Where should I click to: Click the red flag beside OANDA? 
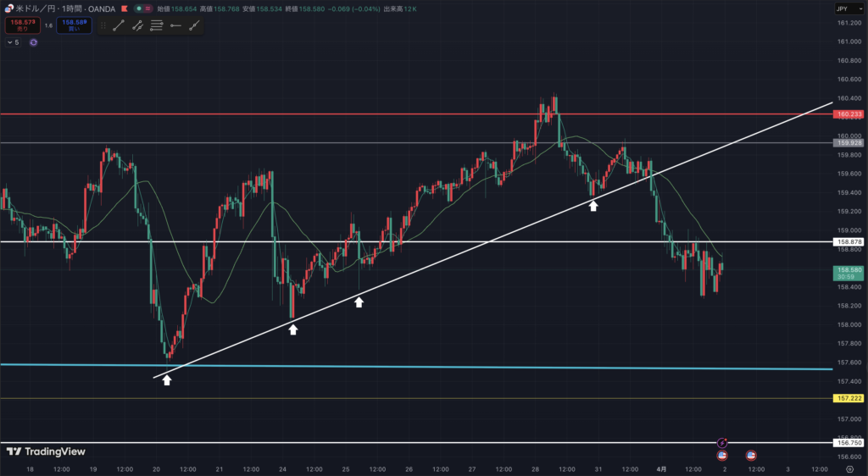point(124,8)
